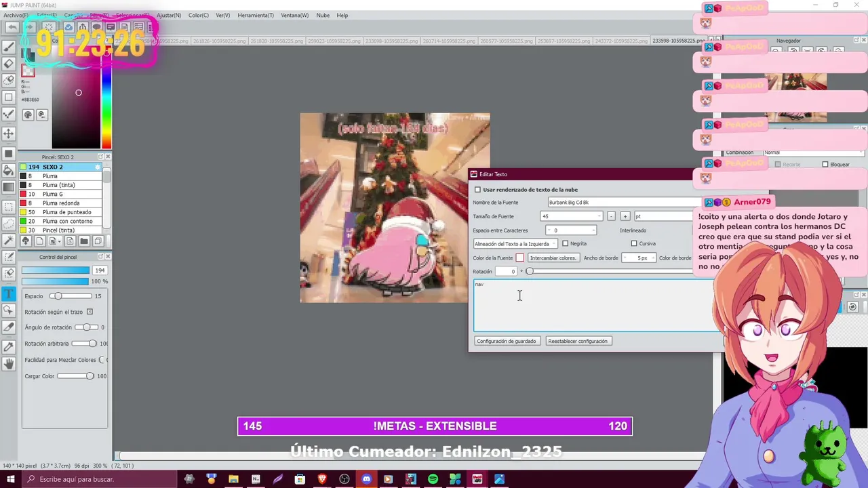Screen dimensions: 868x488
Task: Switch to tab 243372-105958225.png
Action: (620, 41)
